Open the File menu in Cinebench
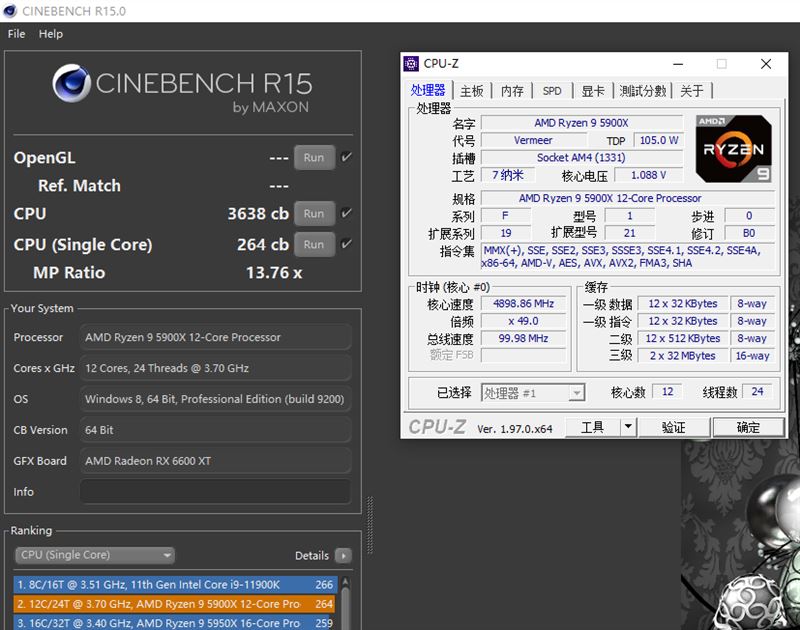 16,34
